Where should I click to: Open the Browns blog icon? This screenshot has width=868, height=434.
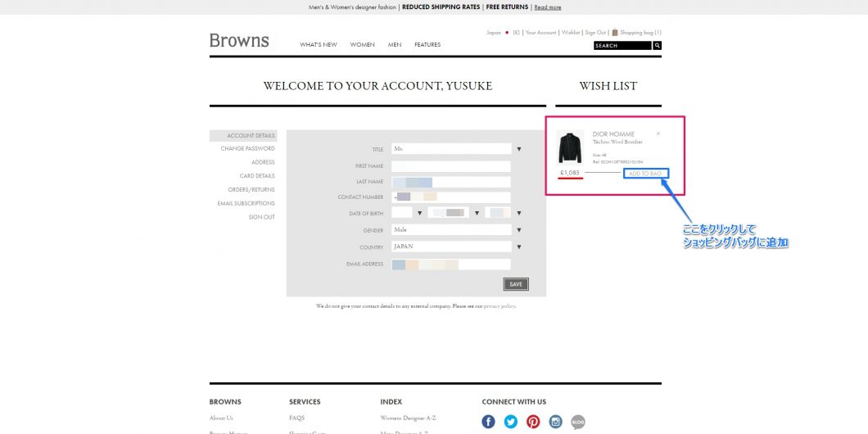[578, 422]
